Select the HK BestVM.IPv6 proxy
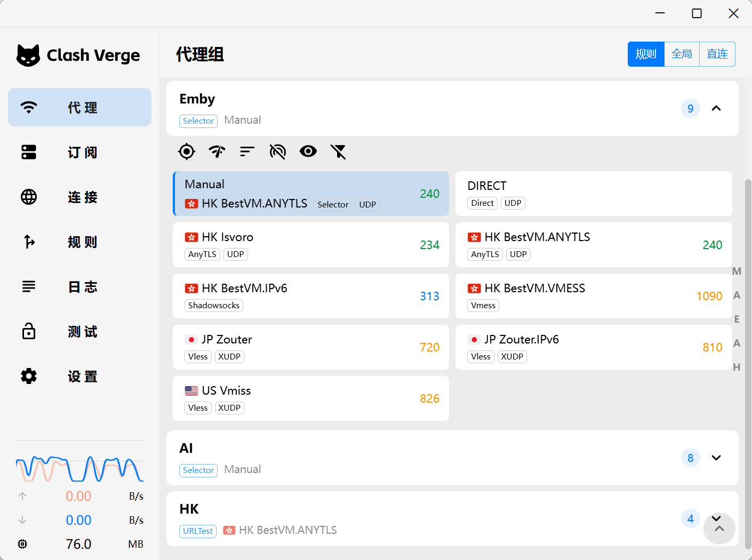The width and height of the screenshot is (752, 560). pos(311,296)
